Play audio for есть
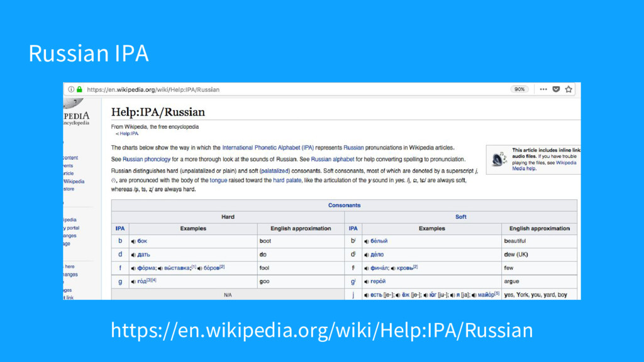This screenshot has width=644, height=362. click(367, 295)
